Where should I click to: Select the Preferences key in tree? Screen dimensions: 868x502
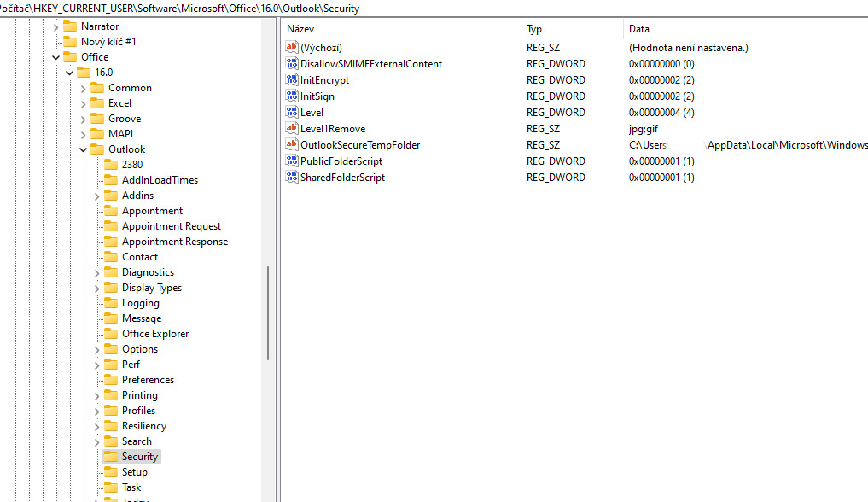[x=148, y=380]
